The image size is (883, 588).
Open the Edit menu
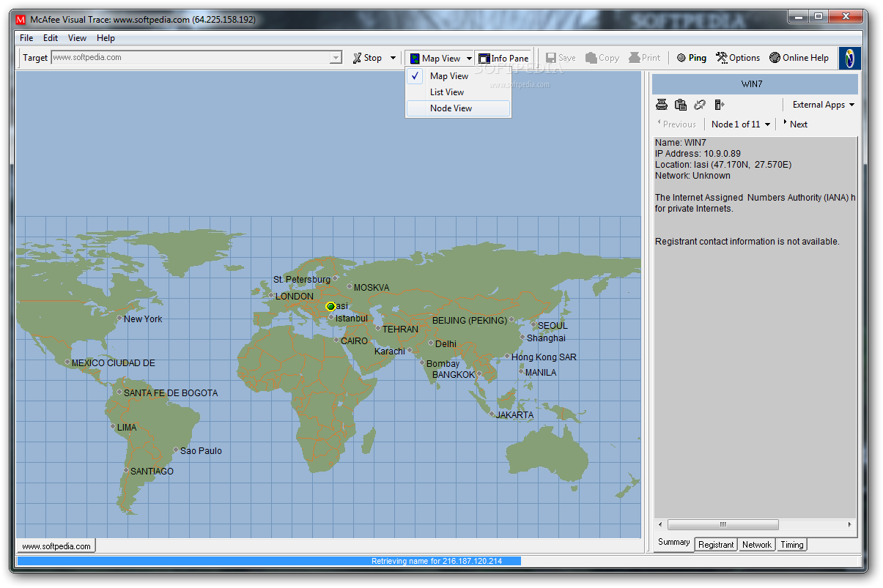(51, 38)
